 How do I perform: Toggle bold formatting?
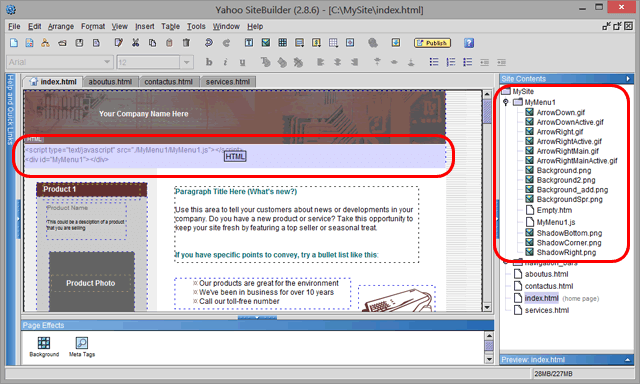(209, 62)
